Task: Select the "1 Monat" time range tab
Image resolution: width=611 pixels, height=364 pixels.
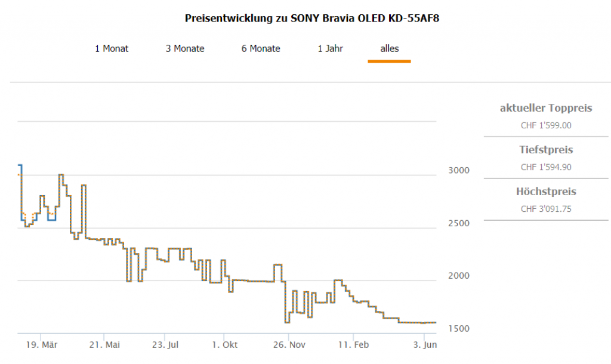Action: click(x=112, y=49)
